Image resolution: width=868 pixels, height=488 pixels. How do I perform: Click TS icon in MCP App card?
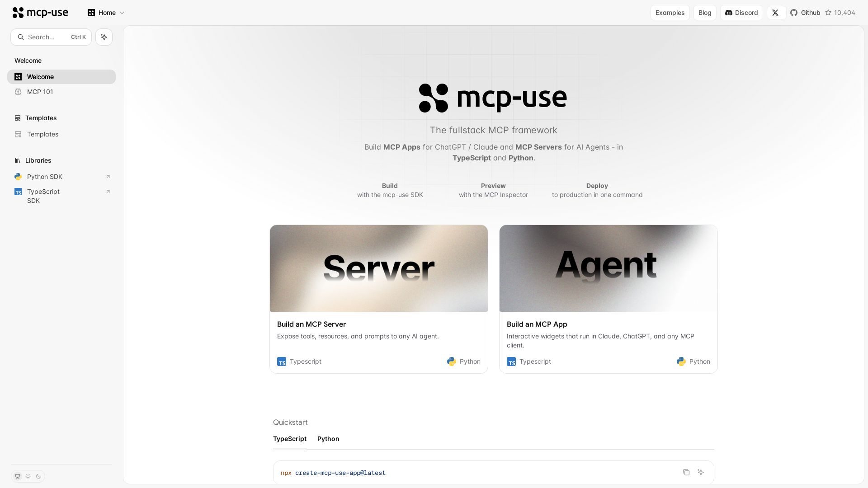pos(511,362)
